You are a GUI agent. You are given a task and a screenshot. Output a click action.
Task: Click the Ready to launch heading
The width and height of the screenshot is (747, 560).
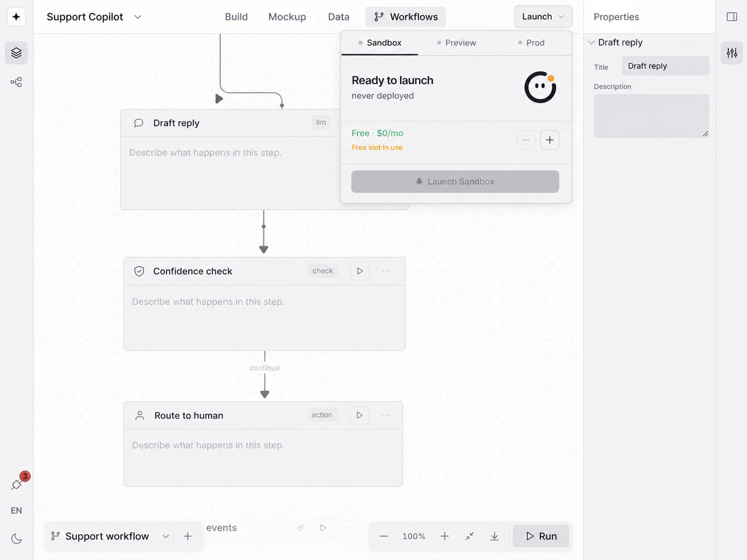[x=392, y=80]
